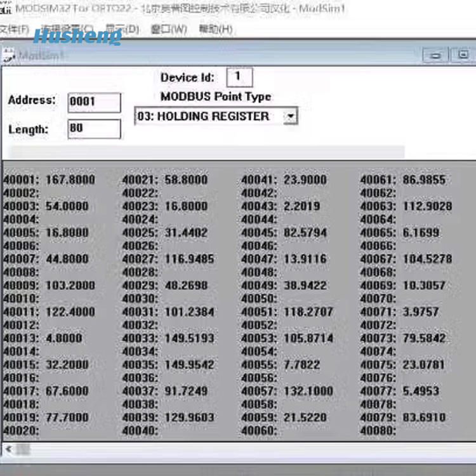476x476 pixels.
Task: Select register 40019 value 77.7000
Action: tap(67, 418)
